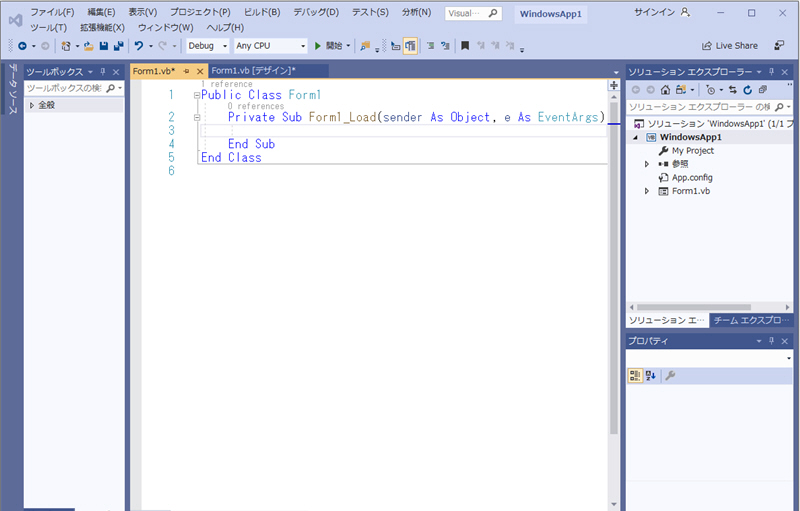The height and width of the screenshot is (511, 800).
Task: Click the サインイン link
Action: [654, 12]
